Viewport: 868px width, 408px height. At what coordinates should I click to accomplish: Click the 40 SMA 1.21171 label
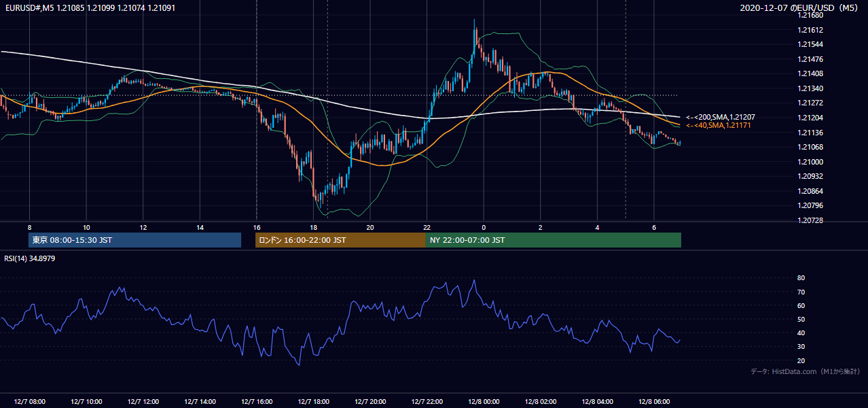(719, 126)
